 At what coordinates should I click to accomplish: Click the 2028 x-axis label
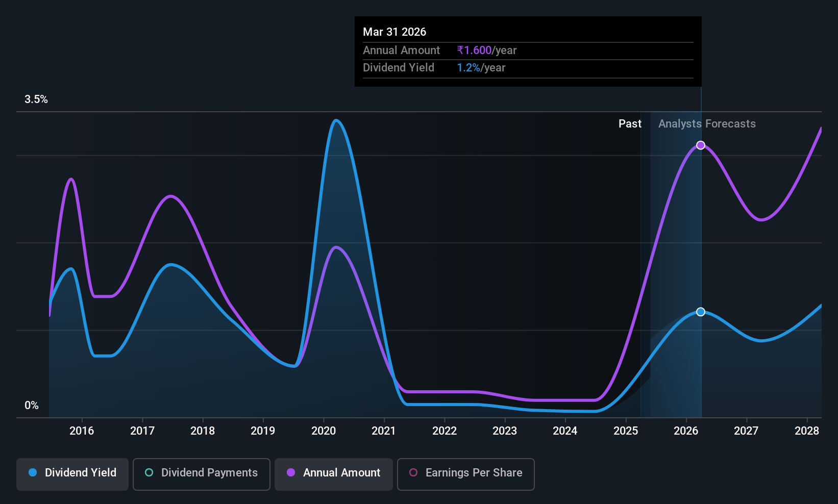(807, 431)
